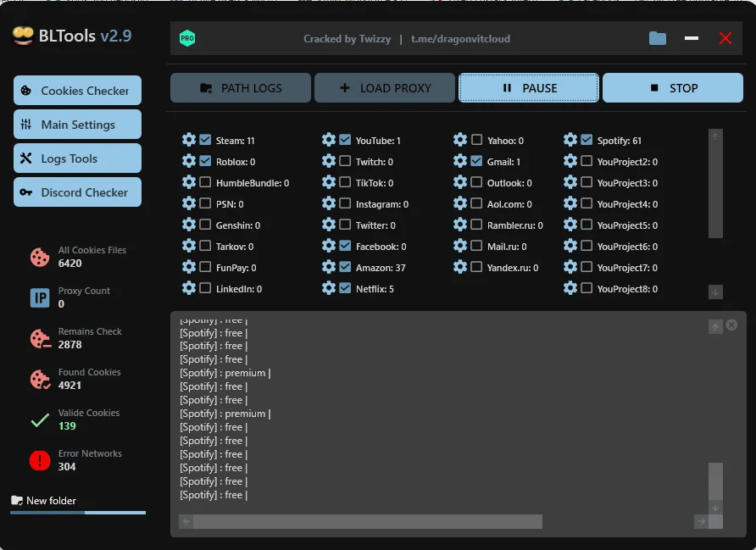
Task: Open Main Settings
Action: coord(78,125)
